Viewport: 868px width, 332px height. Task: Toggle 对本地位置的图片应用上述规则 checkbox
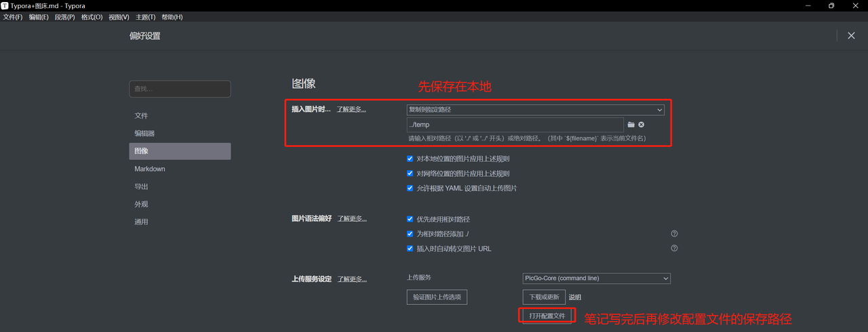[410, 159]
